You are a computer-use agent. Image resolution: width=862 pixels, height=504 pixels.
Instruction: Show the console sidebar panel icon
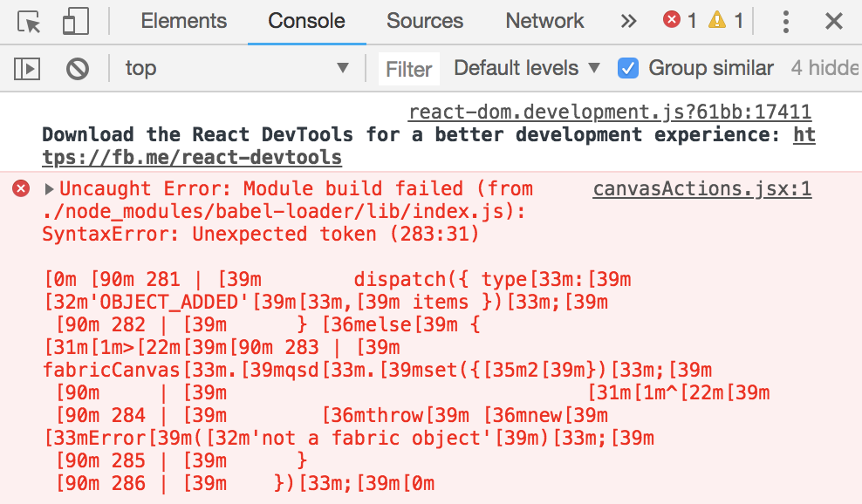pyautogui.click(x=27, y=69)
